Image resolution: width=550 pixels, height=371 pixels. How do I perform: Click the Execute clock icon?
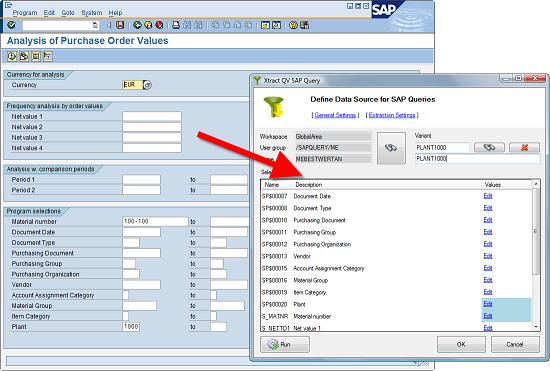click(x=12, y=56)
